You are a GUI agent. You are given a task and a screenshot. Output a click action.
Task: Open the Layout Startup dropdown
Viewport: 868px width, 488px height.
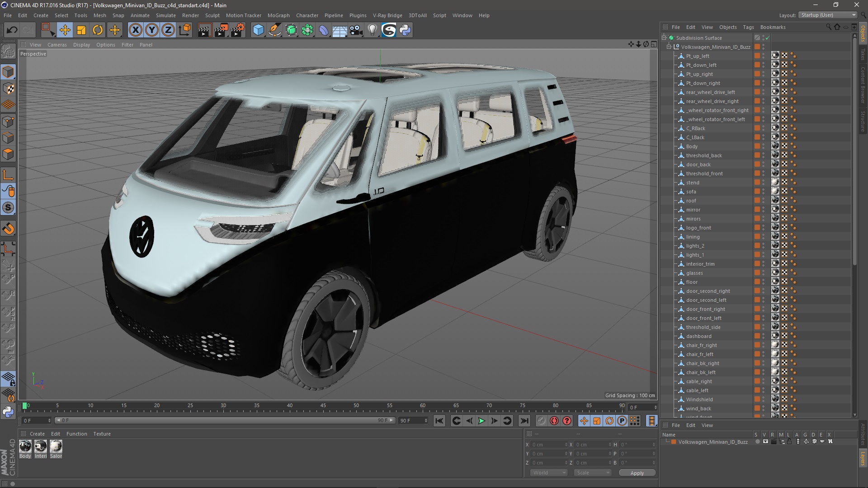pyautogui.click(x=828, y=15)
